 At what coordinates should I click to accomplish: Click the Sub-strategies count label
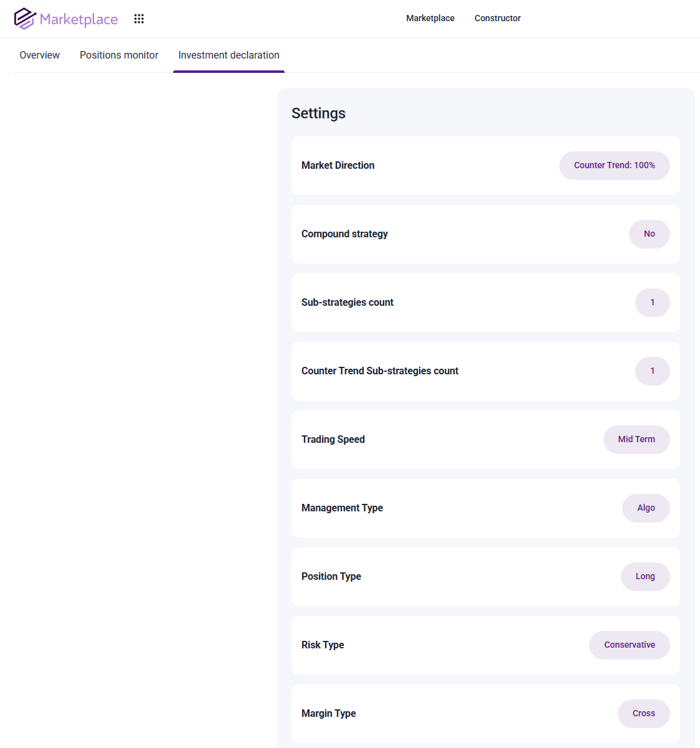pyautogui.click(x=348, y=302)
